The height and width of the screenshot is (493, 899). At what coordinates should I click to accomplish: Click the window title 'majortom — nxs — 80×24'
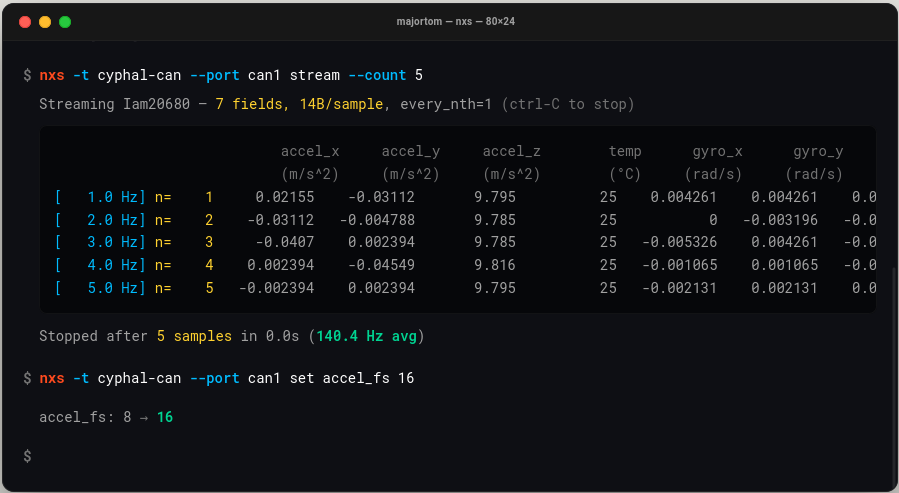point(456,21)
